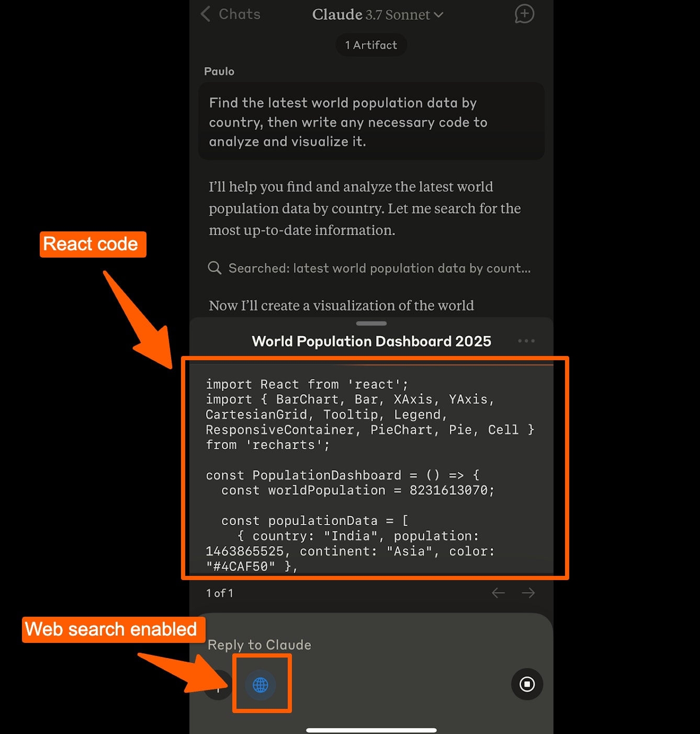Open the attachment plus button

point(218,685)
